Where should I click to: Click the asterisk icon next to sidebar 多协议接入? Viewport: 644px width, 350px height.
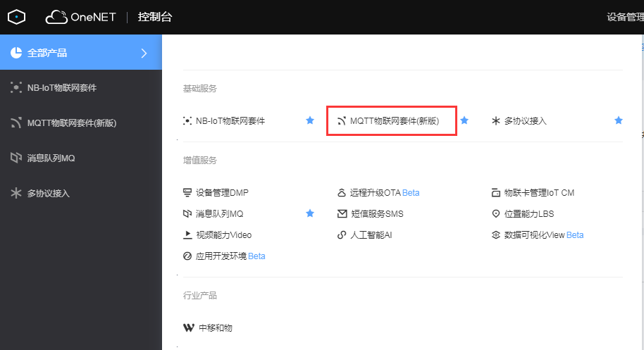click(x=16, y=193)
